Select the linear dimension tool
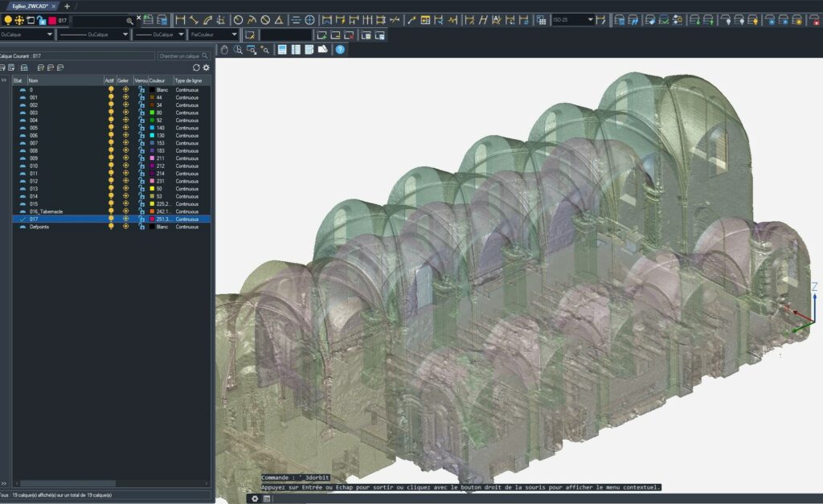The image size is (823, 504). pyautogui.click(x=181, y=20)
